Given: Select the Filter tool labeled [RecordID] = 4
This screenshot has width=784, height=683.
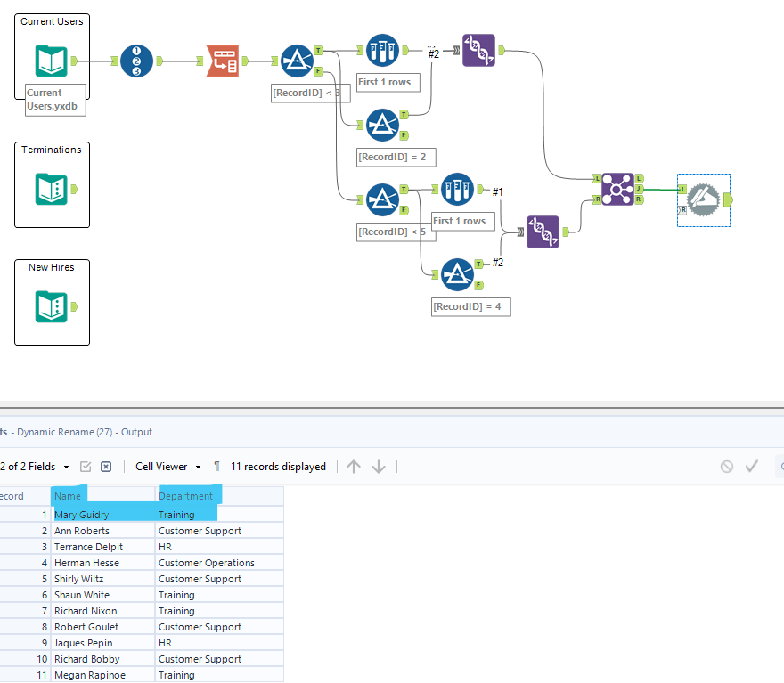Looking at the screenshot, I should coord(458,274).
